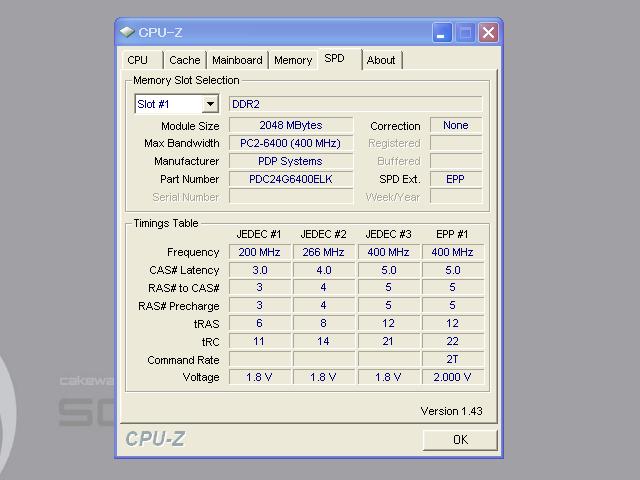Click the tRC value 14 cell

[324, 341]
